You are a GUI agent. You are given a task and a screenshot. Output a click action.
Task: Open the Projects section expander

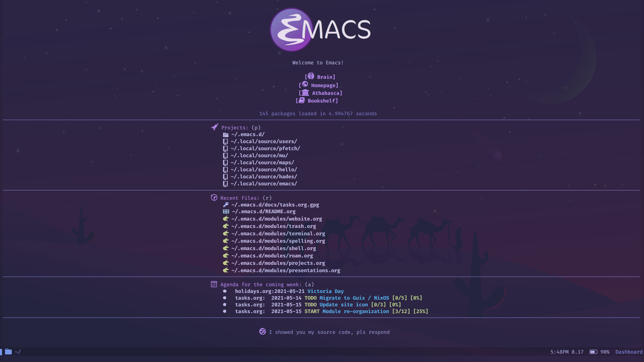click(x=234, y=127)
